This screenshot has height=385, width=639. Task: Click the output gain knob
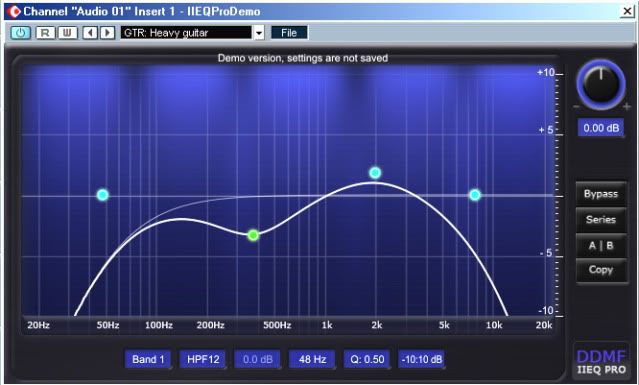(601, 85)
